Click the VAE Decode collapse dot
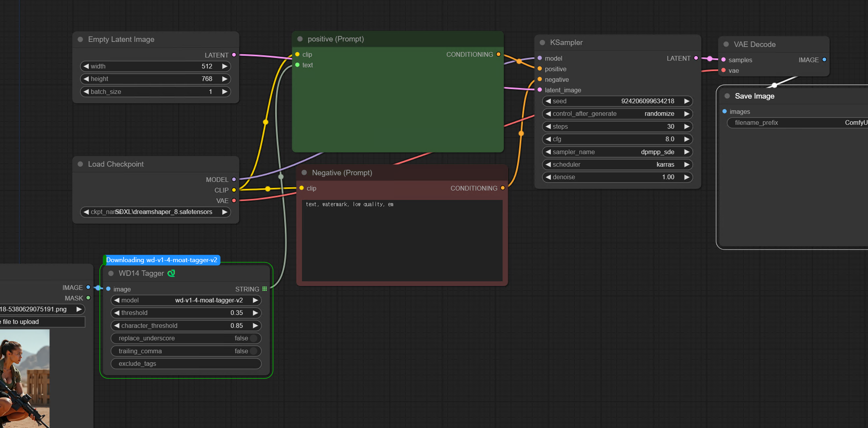 pyautogui.click(x=726, y=45)
